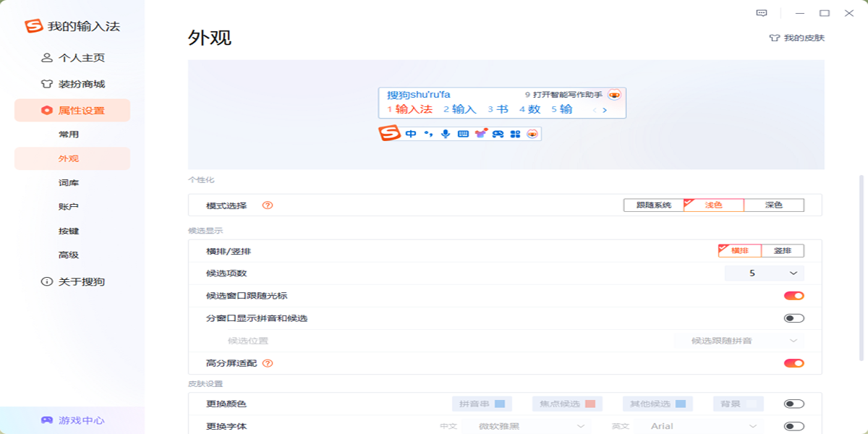
Task: Turn off 高分屏适配 toggle
Action: [796, 363]
